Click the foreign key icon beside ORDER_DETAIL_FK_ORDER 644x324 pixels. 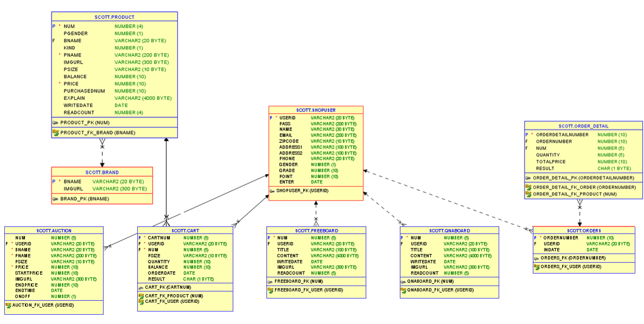tap(528, 187)
